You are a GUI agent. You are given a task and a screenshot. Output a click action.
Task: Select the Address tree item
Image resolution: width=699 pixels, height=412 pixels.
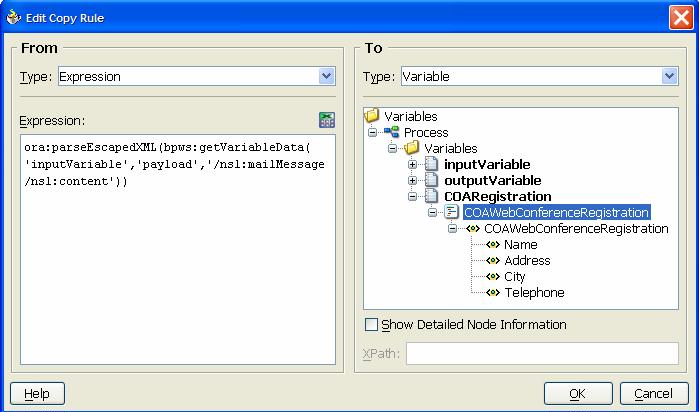tap(527, 261)
